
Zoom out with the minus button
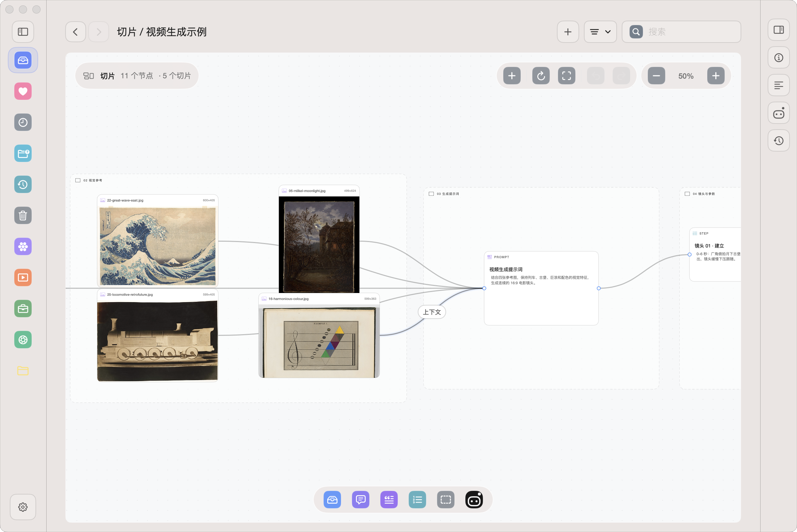656,76
